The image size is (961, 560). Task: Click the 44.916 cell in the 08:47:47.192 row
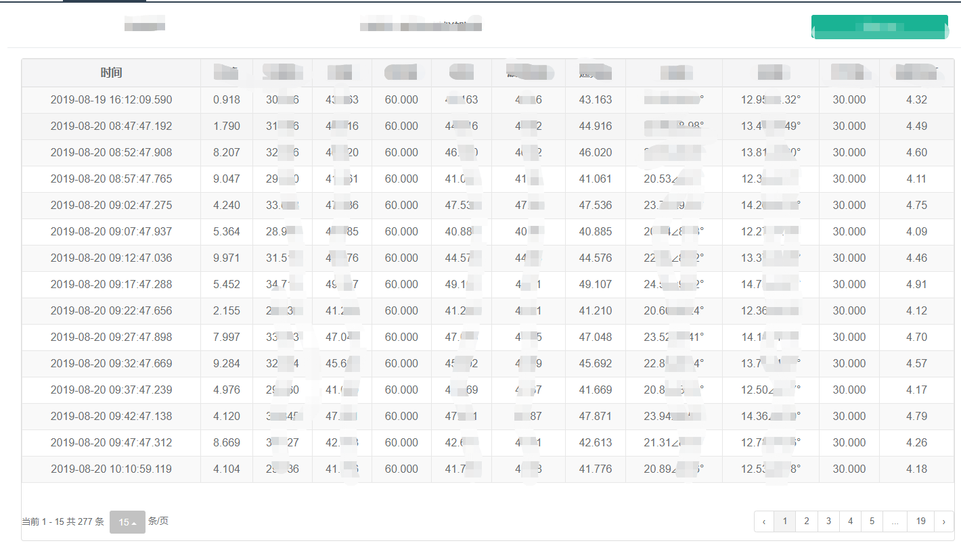pos(596,126)
